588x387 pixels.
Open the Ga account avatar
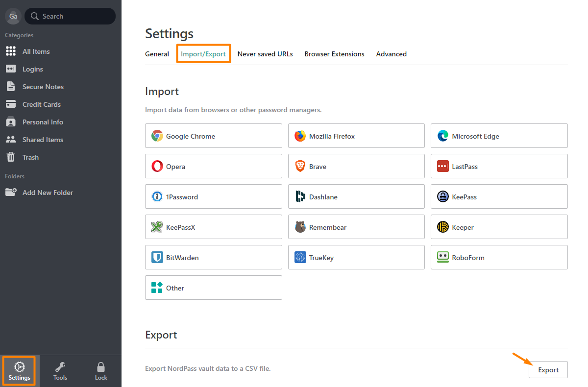(13, 16)
